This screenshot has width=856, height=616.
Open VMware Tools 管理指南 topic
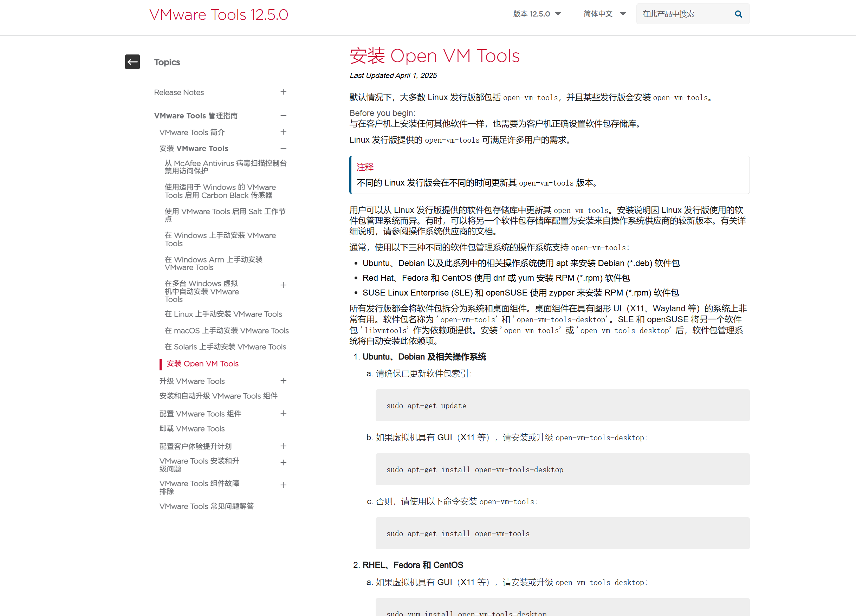[196, 116]
